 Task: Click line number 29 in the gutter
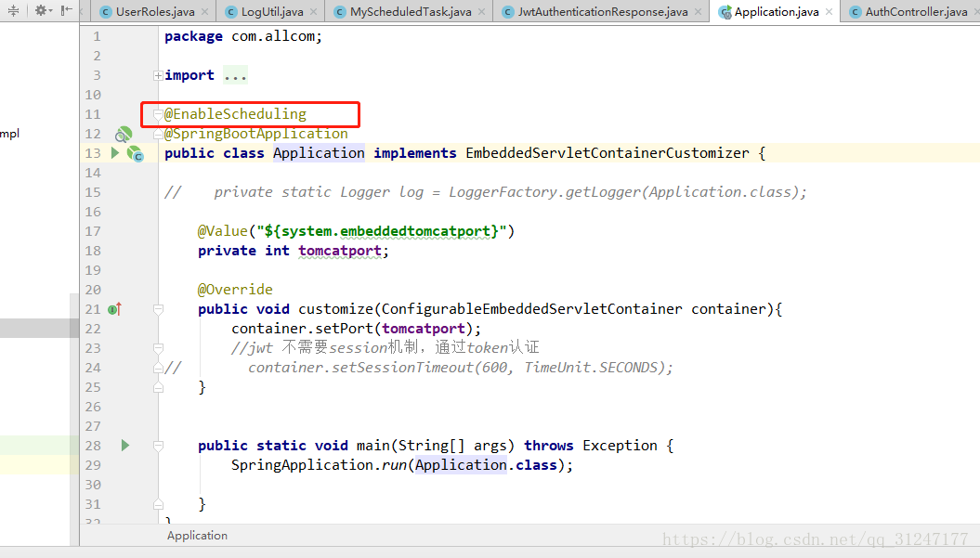click(x=93, y=465)
